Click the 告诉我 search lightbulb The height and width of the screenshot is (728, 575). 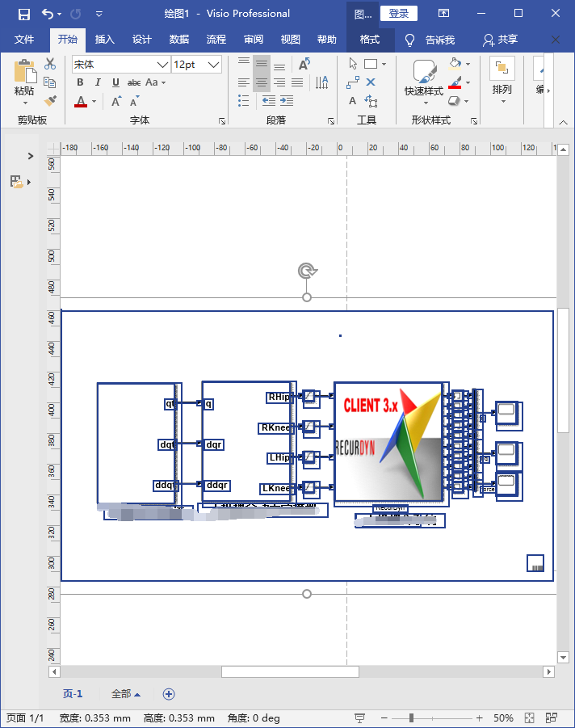[409, 40]
